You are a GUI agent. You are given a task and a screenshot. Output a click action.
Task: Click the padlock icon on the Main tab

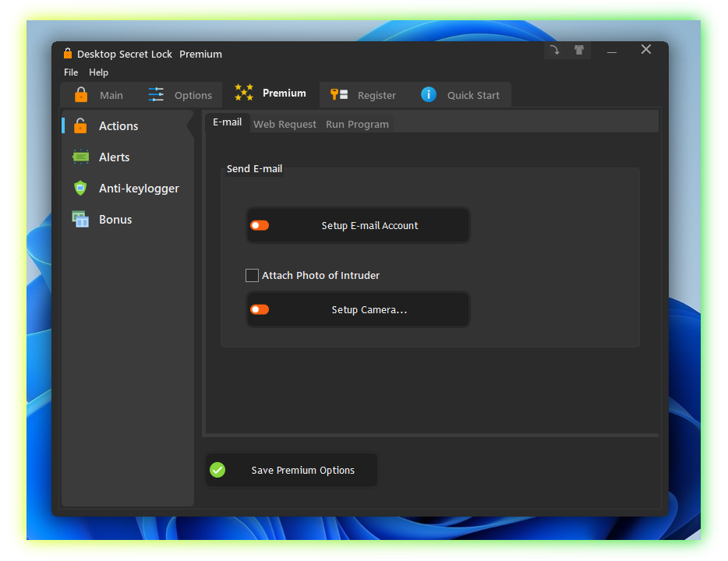[x=81, y=95]
